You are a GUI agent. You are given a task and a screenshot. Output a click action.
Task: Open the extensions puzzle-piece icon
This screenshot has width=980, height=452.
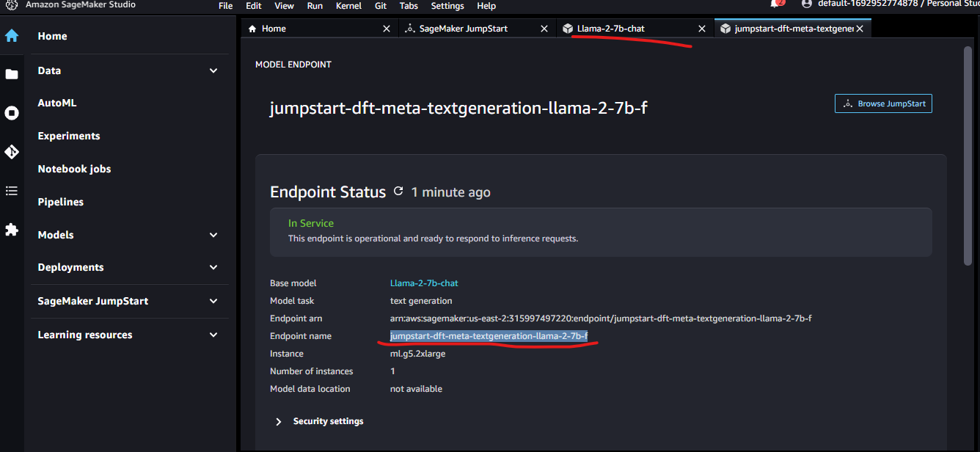coord(11,230)
